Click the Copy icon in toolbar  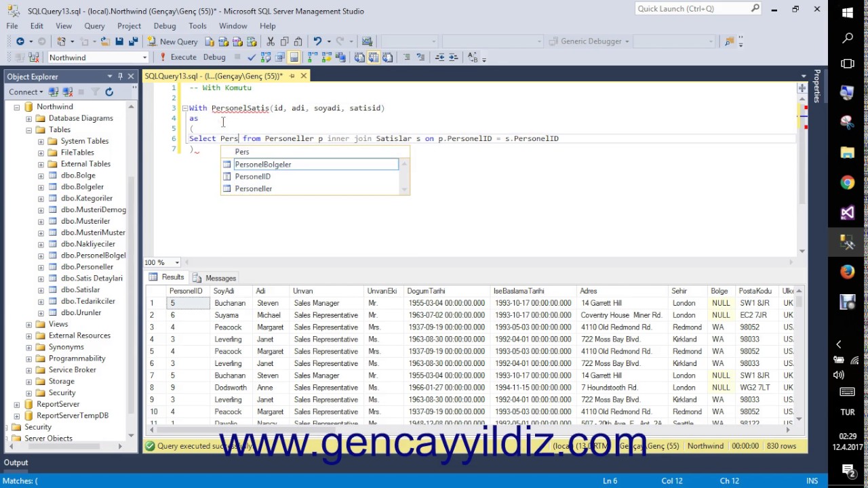coord(285,41)
